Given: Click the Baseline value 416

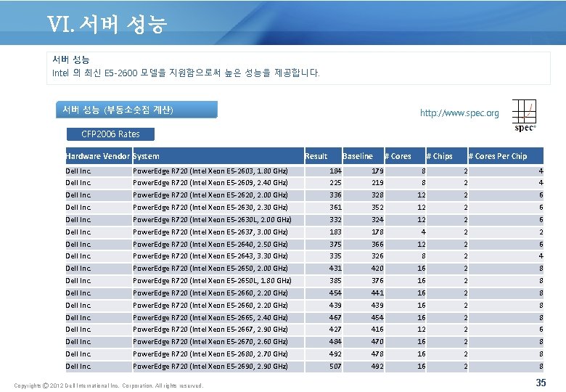Looking at the screenshot, I should [x=377, y=329].
